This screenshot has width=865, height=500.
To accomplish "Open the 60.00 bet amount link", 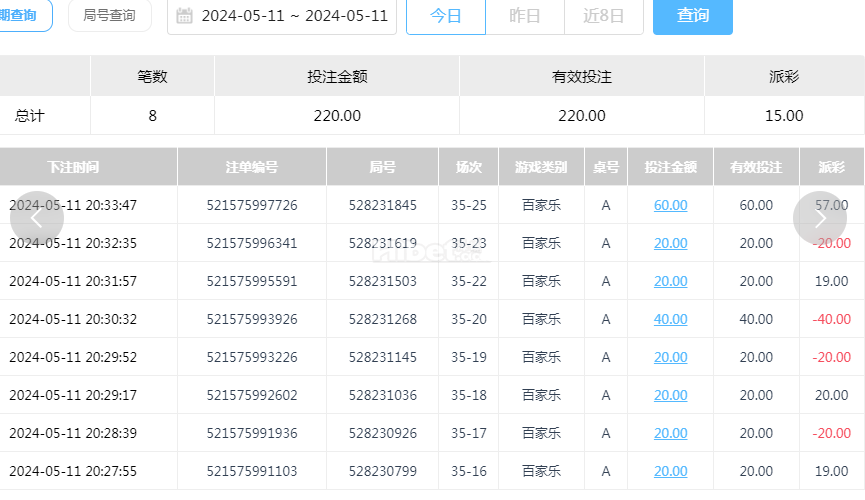I will (x=670, y=205).
